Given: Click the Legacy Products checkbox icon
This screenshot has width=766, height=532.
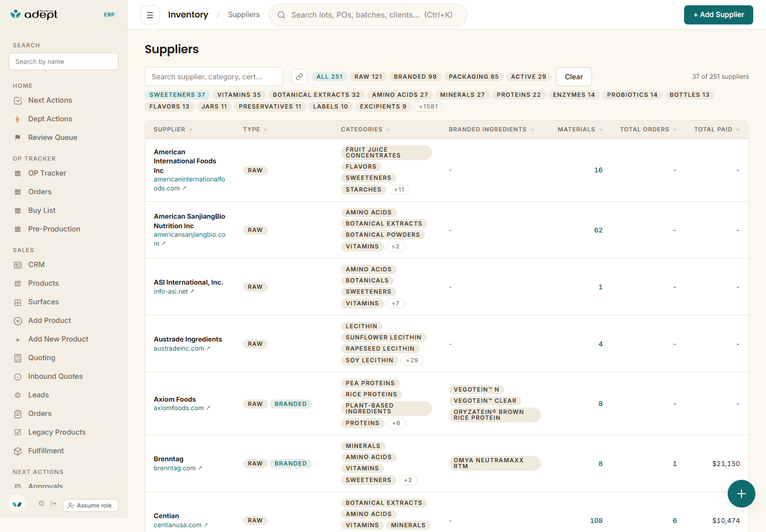Looking at the screenshot, I should 18,433.
